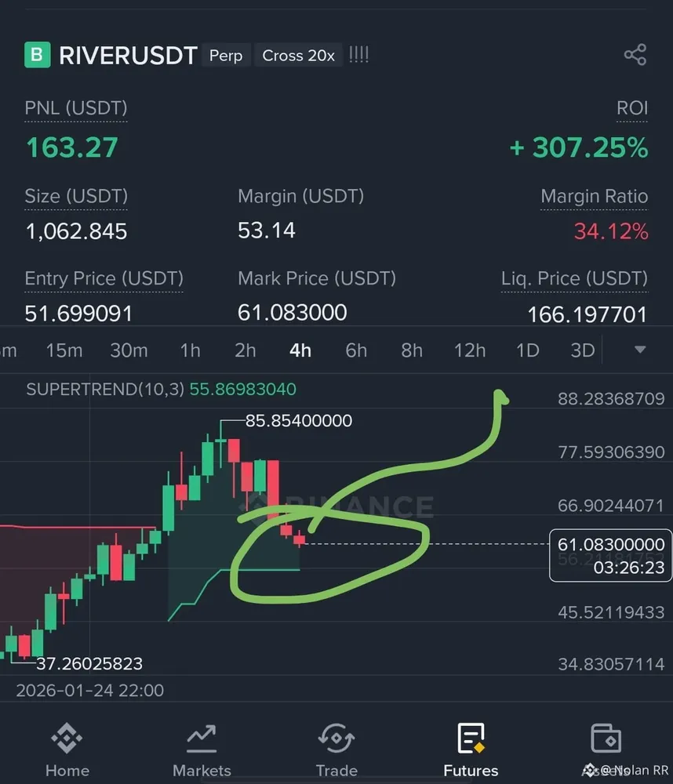Tap the Cross 20x leverage badge
Screen dimensions: 673x784
pyautogui.click(x=299, y=55)
